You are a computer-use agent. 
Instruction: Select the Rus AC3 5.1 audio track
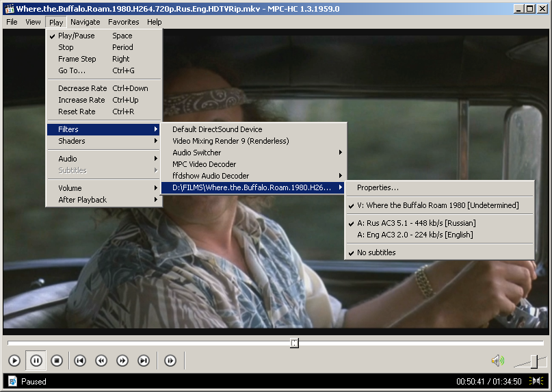pyautogui.click(x=416, y=223)
